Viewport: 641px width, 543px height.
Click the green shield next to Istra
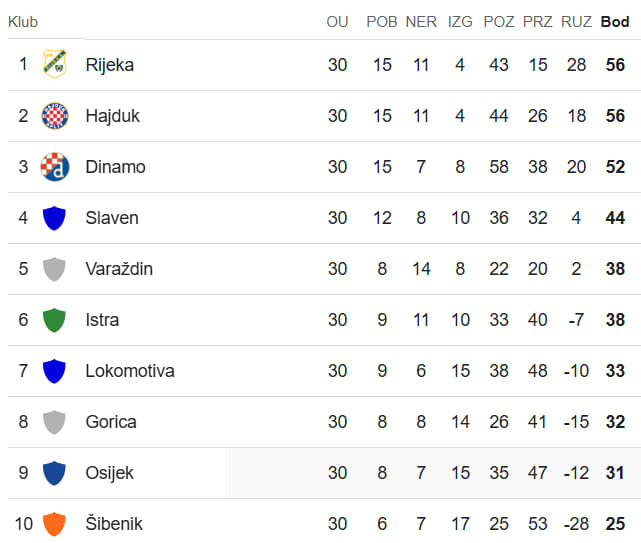54,320
